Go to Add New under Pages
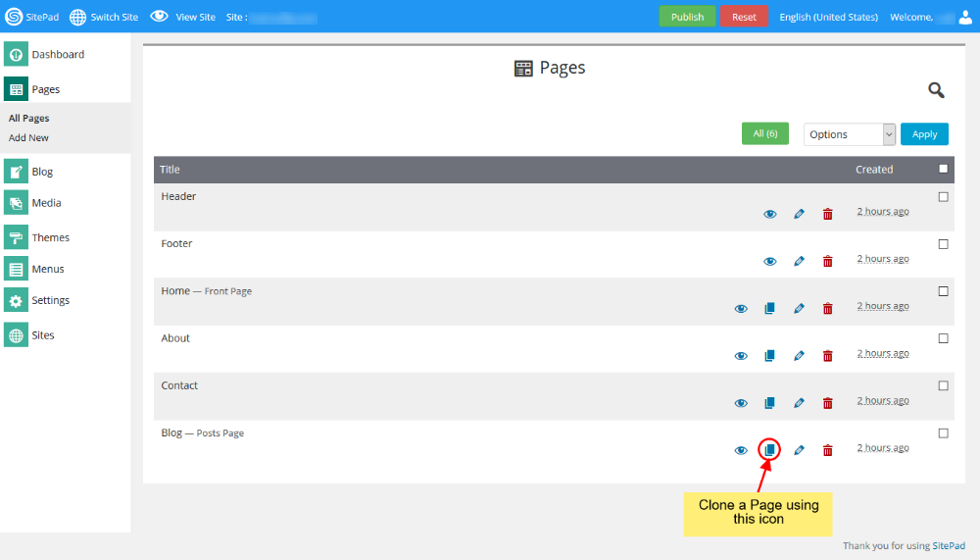 [x=28, y=138]
